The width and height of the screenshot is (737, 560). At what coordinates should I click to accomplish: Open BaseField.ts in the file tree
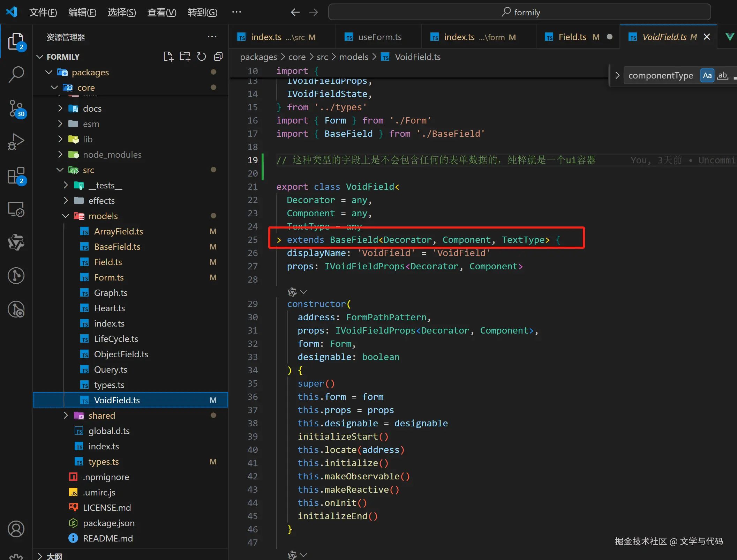click(117, 247)
